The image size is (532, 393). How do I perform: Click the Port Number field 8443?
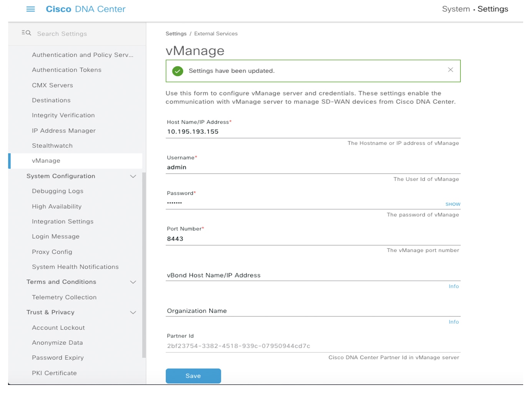coord(313,239)
